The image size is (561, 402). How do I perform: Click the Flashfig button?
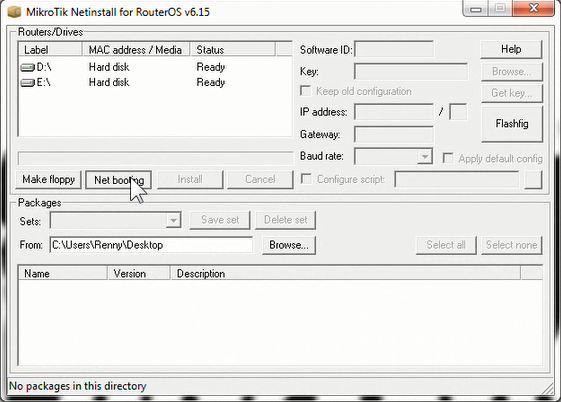pos(512,124)
